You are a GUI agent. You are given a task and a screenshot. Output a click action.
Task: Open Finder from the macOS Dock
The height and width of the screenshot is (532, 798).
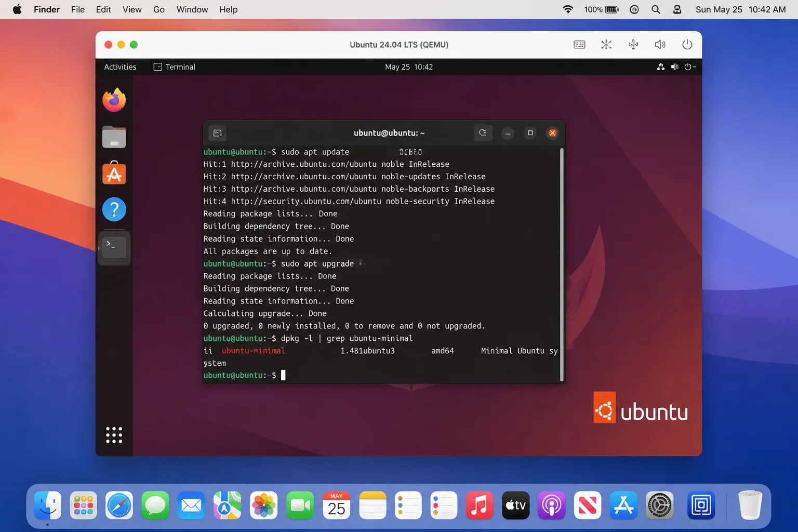[48, 505]
